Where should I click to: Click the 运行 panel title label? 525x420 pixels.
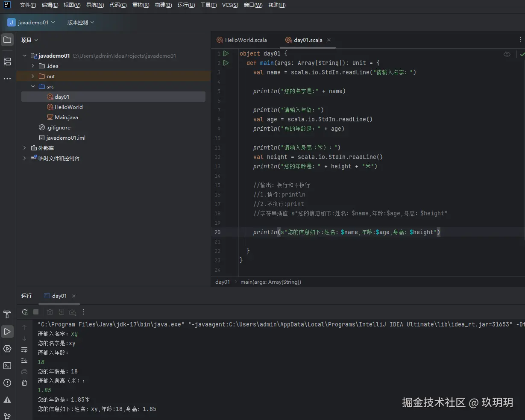(x=26, y=296)
